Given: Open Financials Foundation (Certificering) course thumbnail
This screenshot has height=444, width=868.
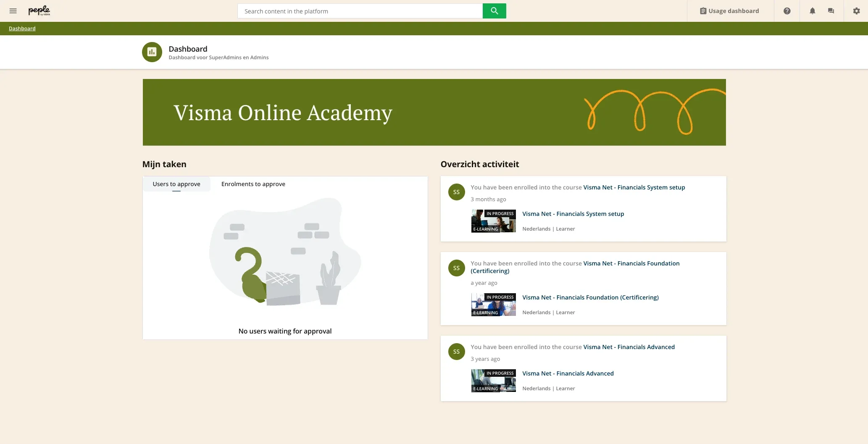Looking at the screenshot, I should (493, 305).
